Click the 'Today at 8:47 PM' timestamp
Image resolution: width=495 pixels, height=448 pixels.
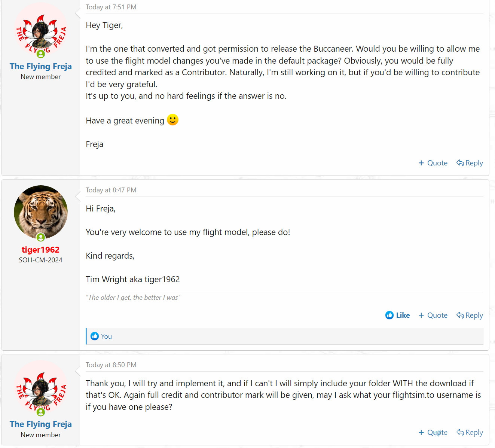[111, 190]
